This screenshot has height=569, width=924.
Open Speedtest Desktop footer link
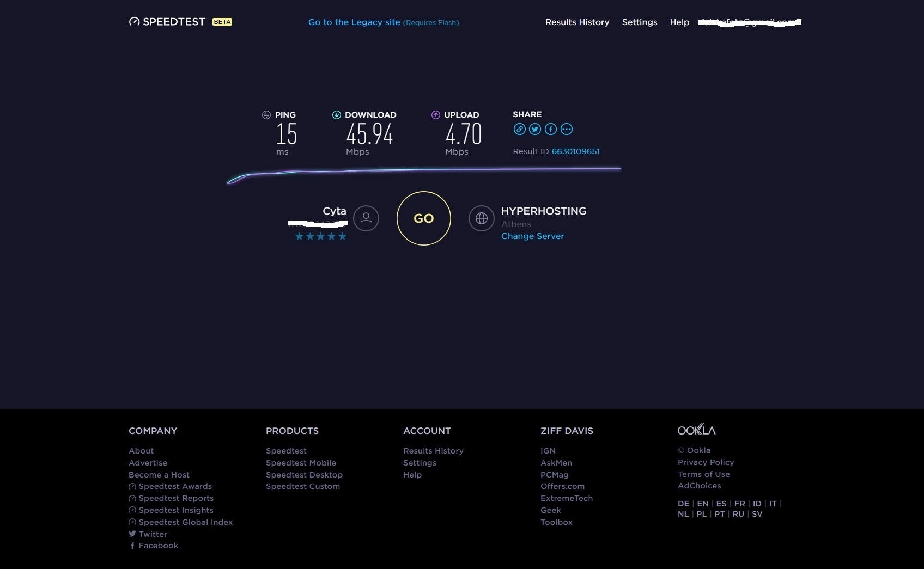pos(304,475)
